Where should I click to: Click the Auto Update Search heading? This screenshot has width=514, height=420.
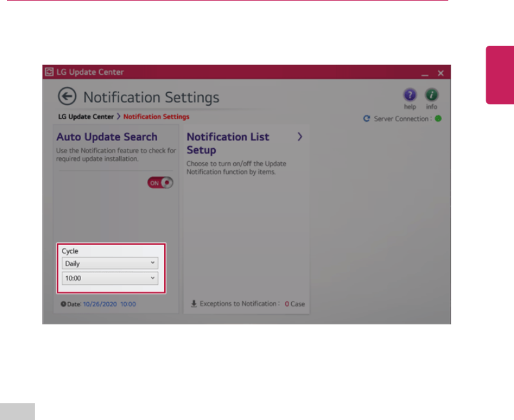[x=106, y=137]
